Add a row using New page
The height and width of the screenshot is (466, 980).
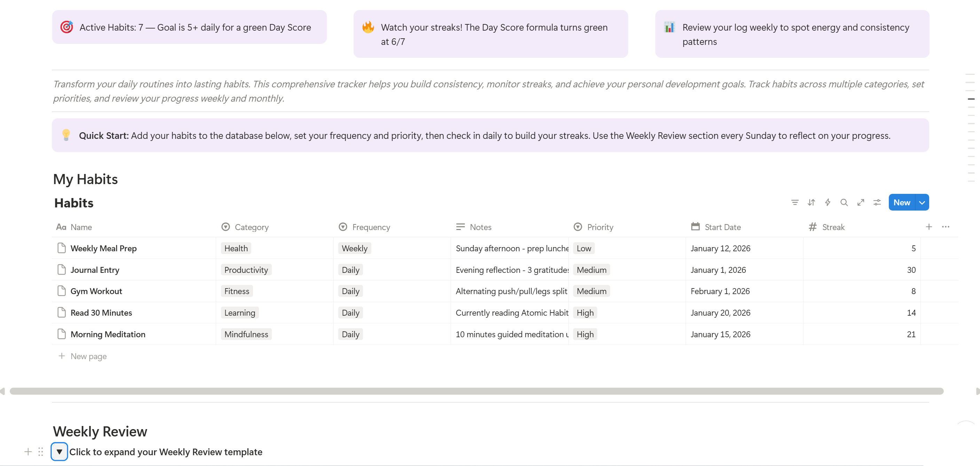tap(82, 356)
